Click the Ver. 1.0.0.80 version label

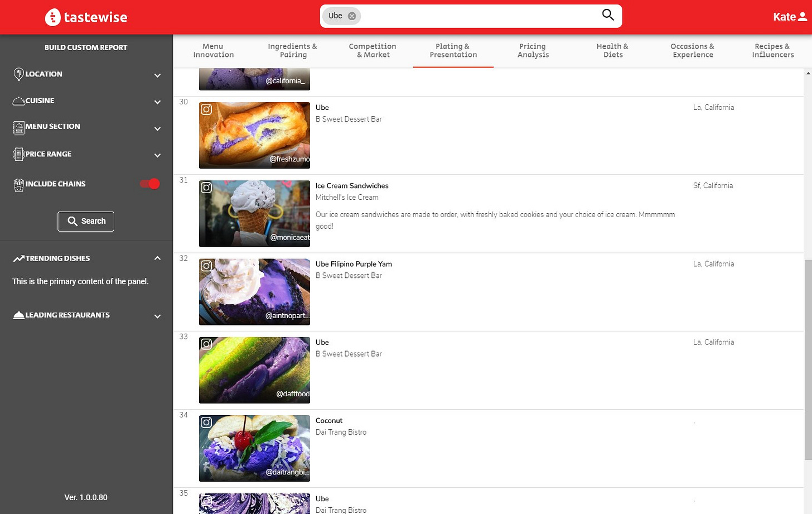click(x=86, y=497)
